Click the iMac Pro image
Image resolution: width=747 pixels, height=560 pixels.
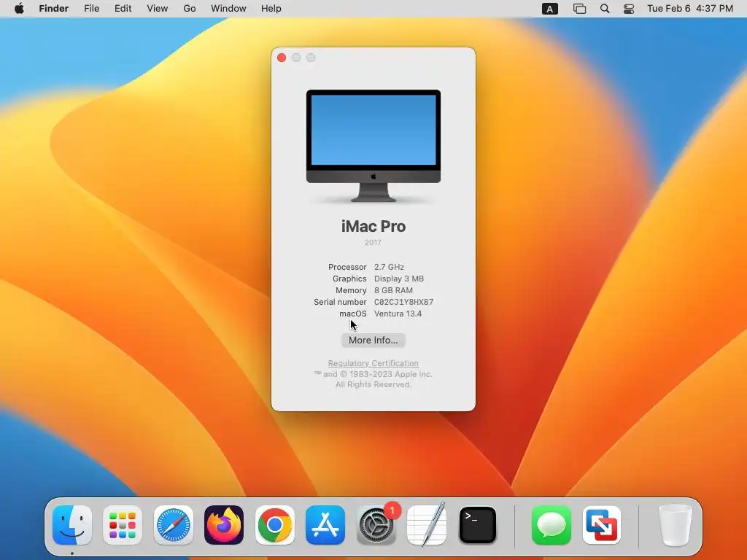click(x=373, y=146)
